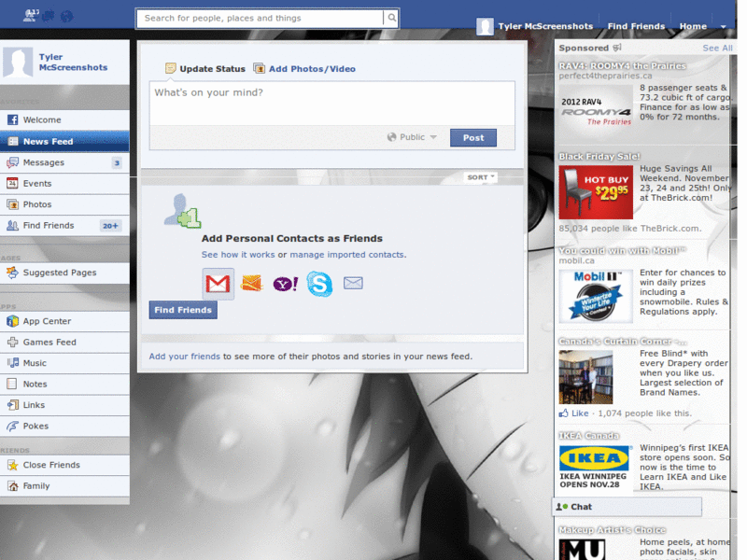Click the Mobil 1 ad image
The width and height of the screenshot is (747, 560).
coord(596,296)
